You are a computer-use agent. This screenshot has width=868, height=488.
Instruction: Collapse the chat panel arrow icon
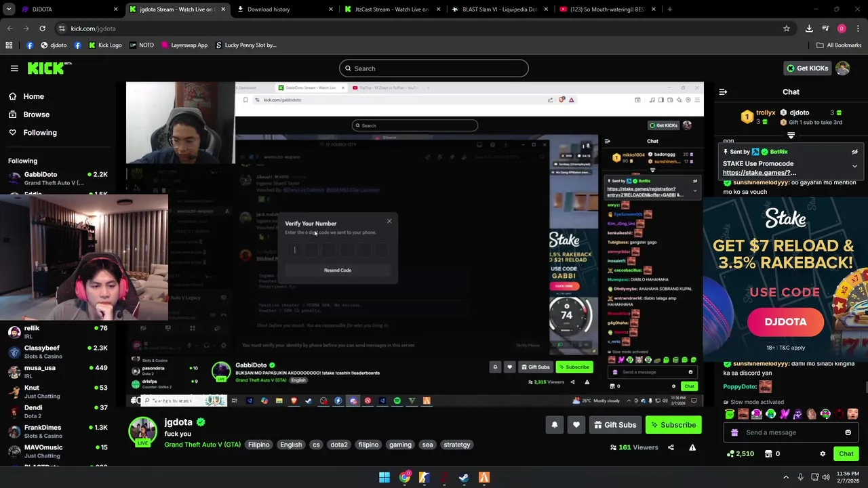[723, 91]
